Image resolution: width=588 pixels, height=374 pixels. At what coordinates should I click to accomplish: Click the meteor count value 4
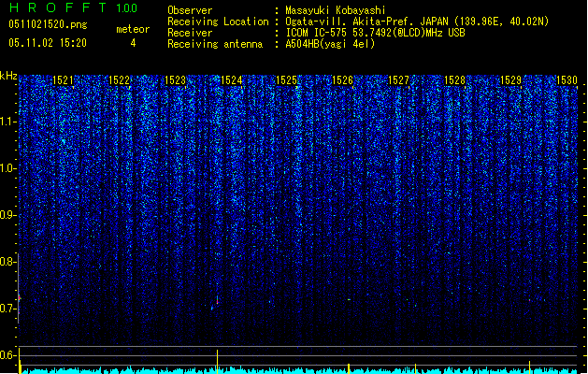[133, 43]
